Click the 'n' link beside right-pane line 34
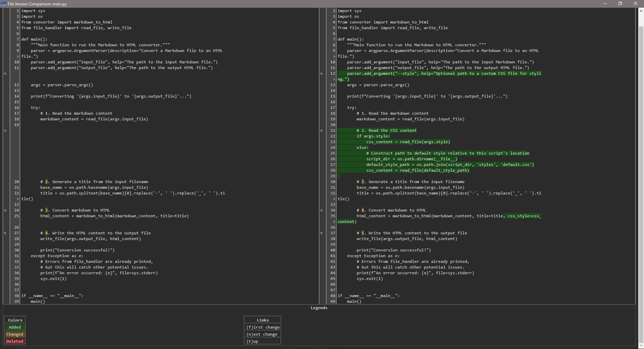 pyautogui.click(x=321, y=211)
